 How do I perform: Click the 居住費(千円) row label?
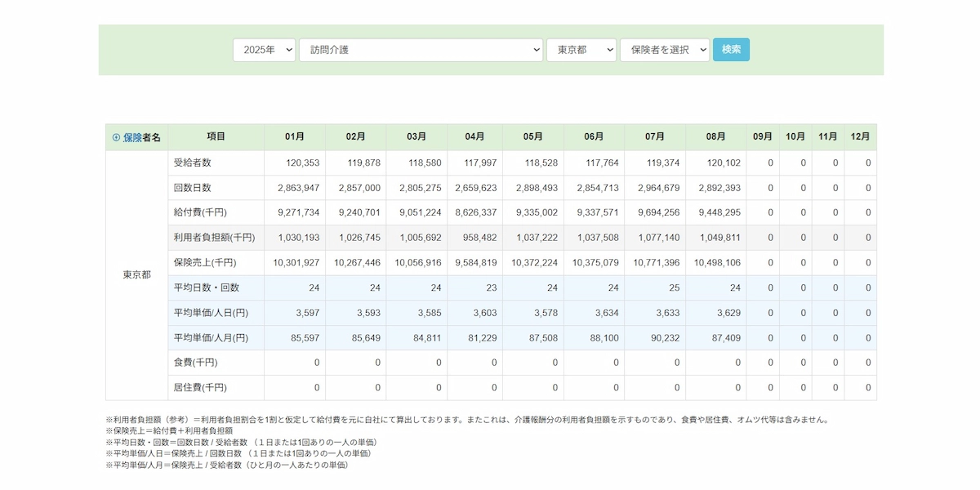point(200,387)
